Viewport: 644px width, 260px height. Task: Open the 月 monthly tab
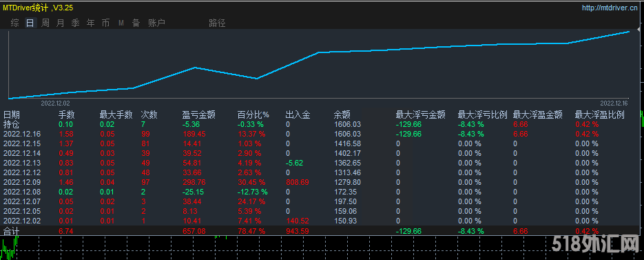pyautogui.click(x=61, y=23)
